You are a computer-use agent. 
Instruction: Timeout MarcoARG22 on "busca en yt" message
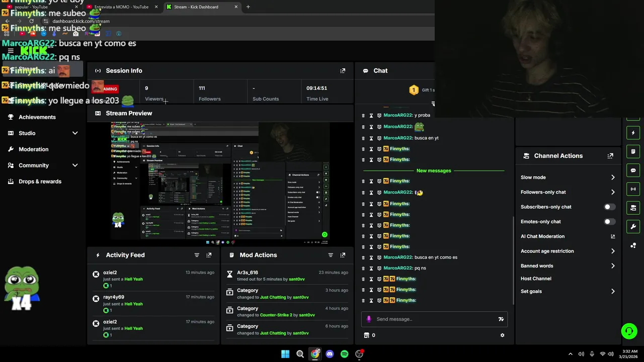(371, 138)
